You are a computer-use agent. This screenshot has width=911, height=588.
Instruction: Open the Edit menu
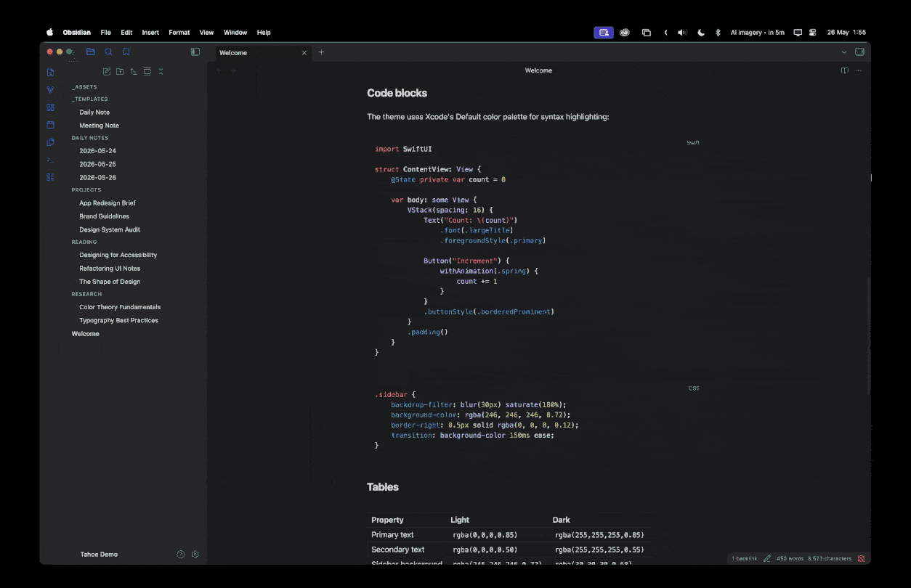coord(126,33)
